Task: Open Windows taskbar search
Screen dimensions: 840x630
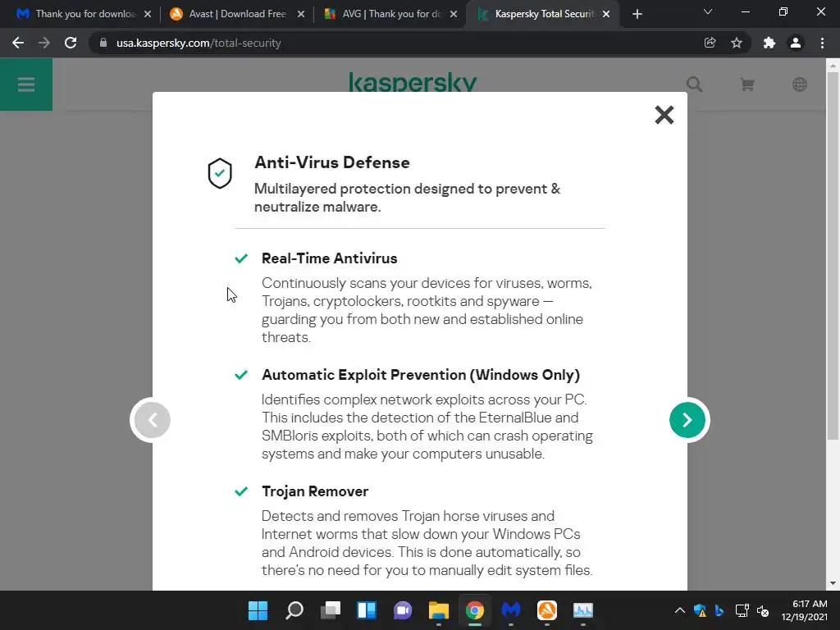Action: point(294,610)
